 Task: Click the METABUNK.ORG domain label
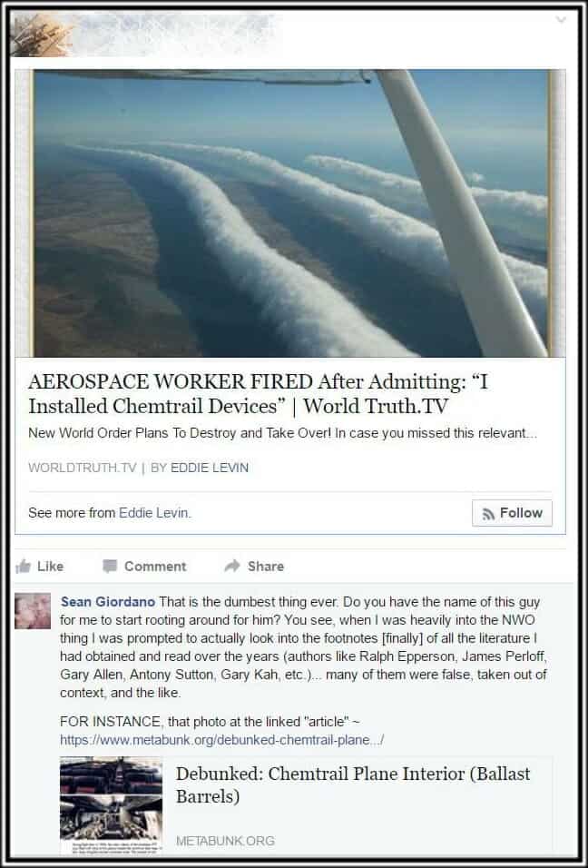[225, 841]
